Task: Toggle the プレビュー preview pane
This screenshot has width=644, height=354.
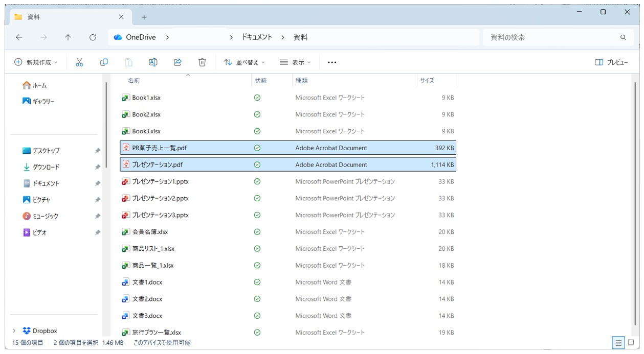Action: (611, 62)
